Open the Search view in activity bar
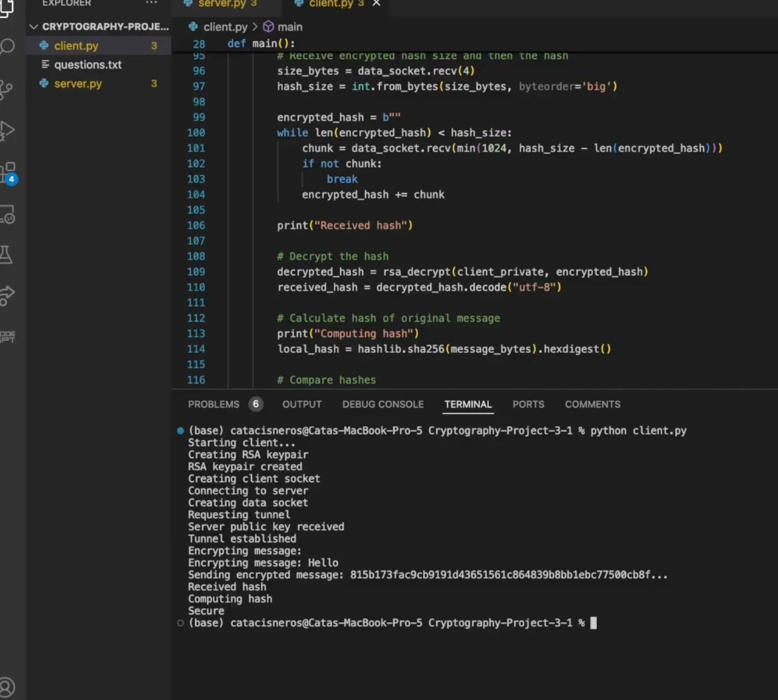This screenshot has width=778, height=700. click(x=7, y=46)
